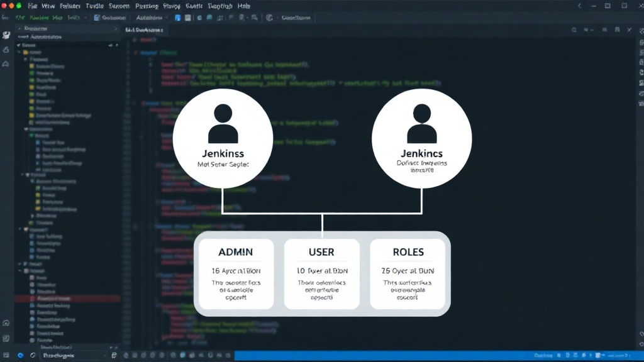The image size is (644, 362).
Task: Click the blue progress bar in status bar
Action: pyautogui.click(x=438, y=356)
